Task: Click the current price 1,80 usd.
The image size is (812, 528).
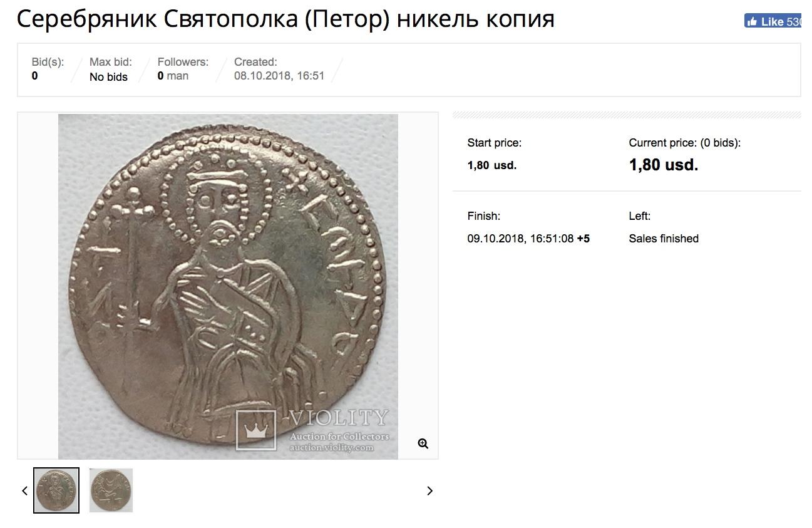Action: click(x=664, y=165)
